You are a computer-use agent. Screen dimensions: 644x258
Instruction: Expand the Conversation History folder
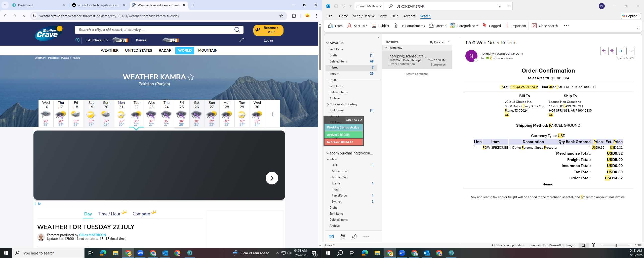[328, 104]
